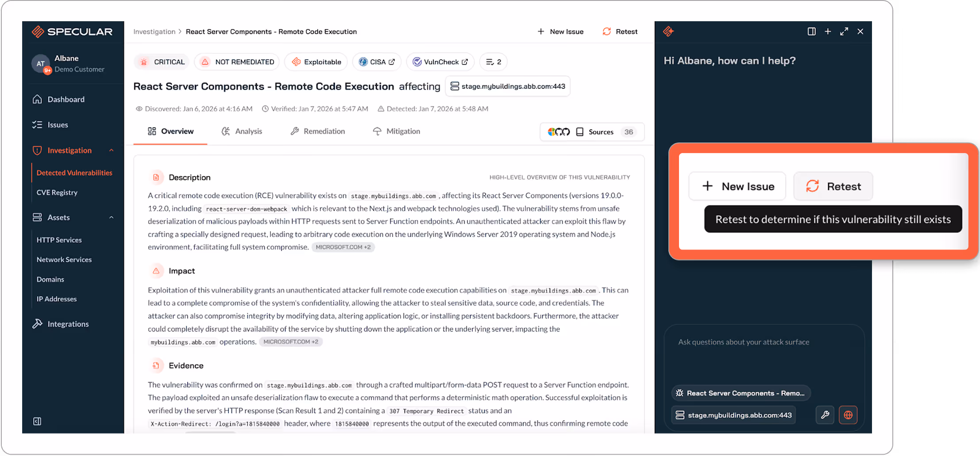This screenshot has height=456, width=980.
Task: Click the CRITICAL severity badge
Action: [x=162, y=62]
